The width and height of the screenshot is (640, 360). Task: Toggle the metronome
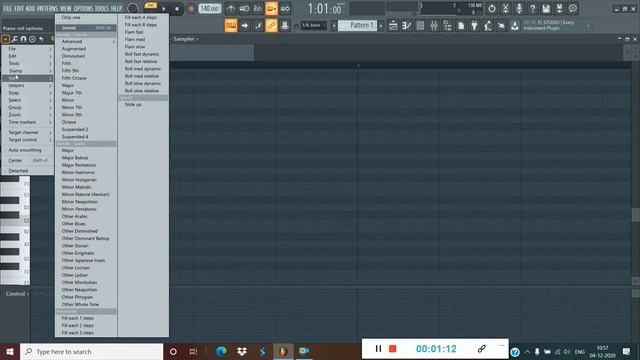(231, 9)
